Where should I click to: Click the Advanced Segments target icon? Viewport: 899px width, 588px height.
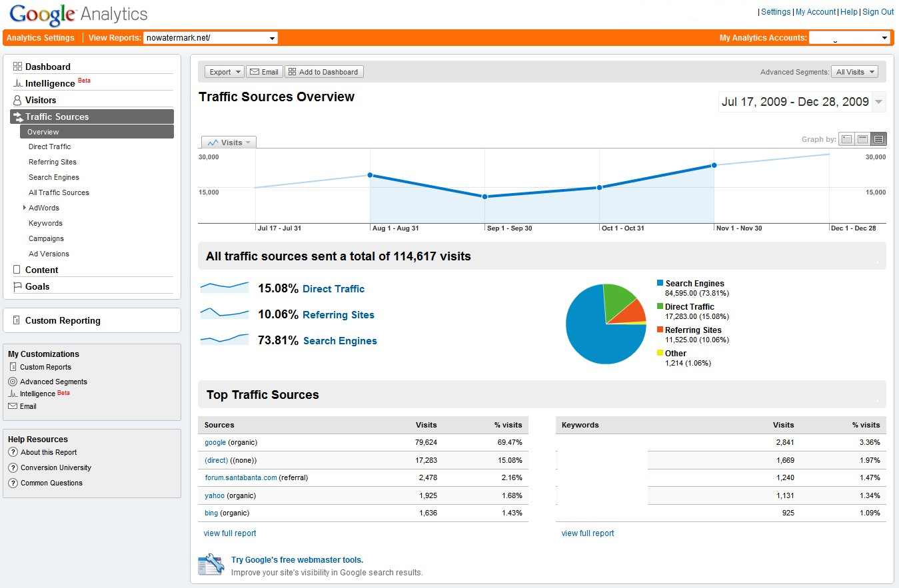point(13,382)
